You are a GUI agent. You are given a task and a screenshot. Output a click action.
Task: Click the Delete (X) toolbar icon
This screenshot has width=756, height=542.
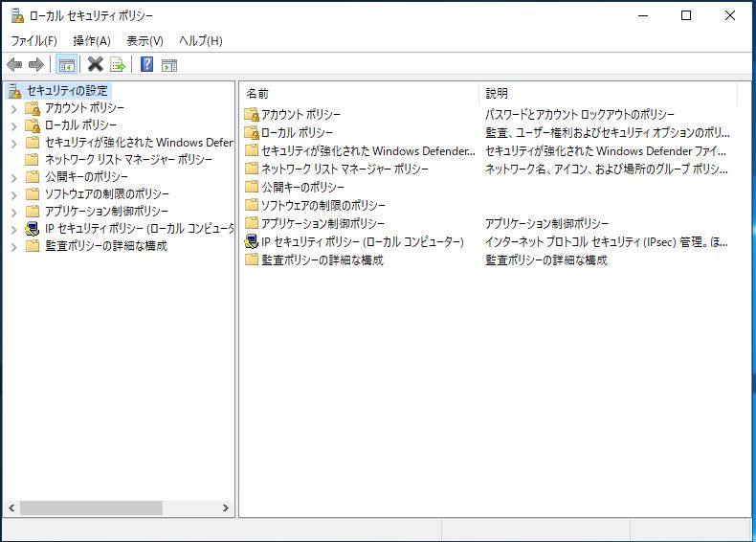(95, 64)
